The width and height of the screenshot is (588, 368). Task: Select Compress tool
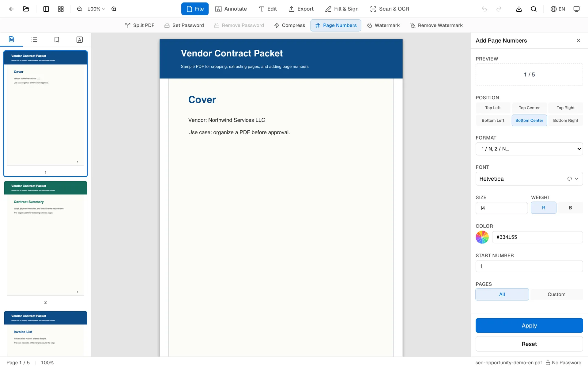(x=290, y=25)
